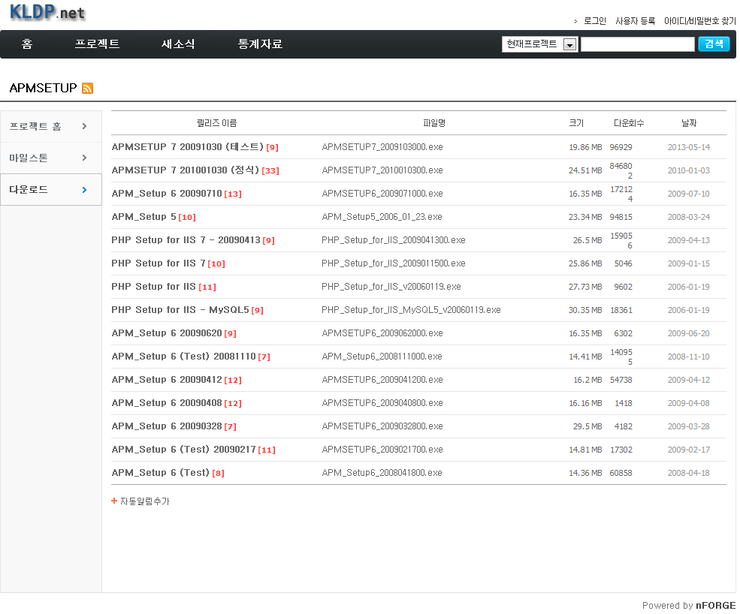740x614 pixels.
Task: Focus the search input field
Action: (638, 44)
